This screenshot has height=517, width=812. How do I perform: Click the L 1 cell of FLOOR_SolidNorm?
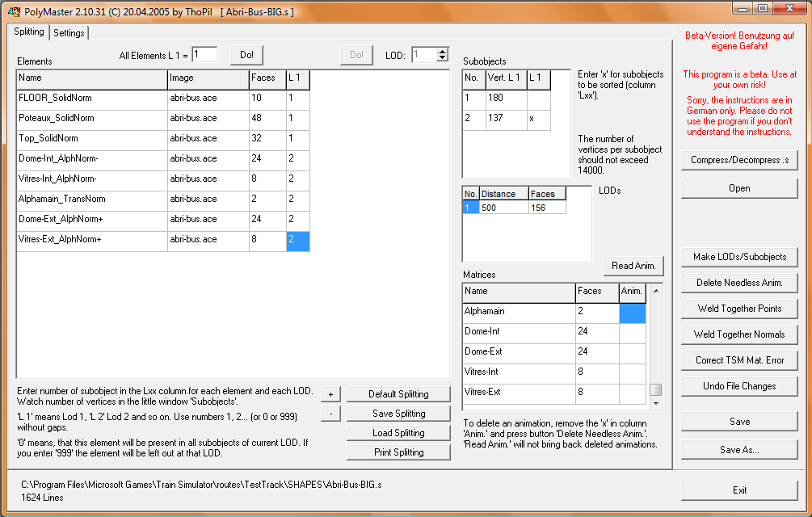[x=298, y=99]
